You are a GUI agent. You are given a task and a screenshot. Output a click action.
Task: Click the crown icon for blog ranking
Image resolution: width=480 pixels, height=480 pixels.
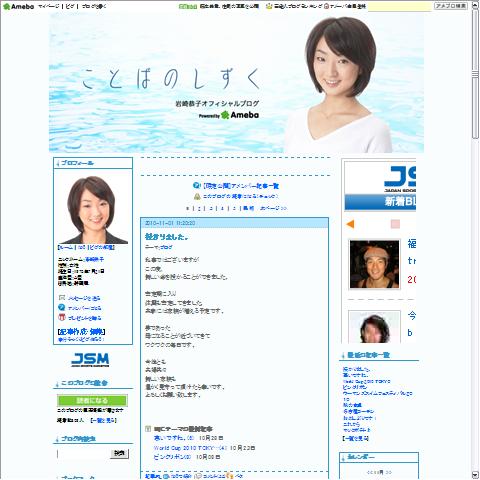(269, 6)
